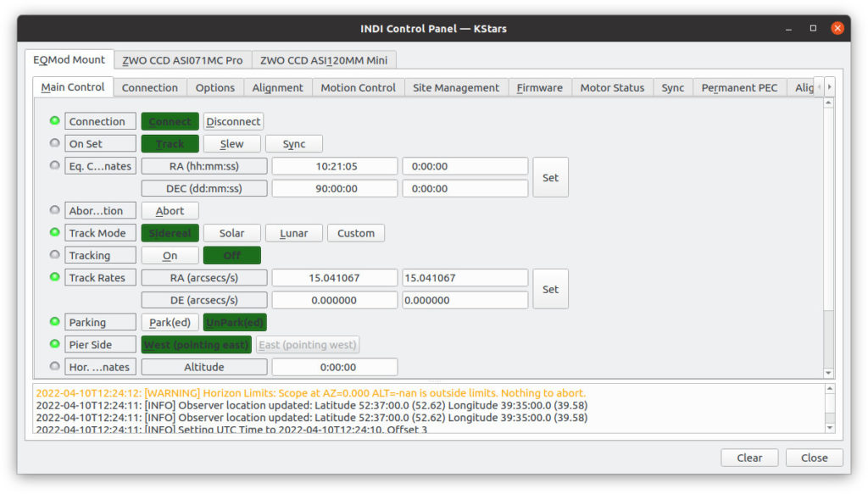This screenshot has height=494, width=868.
Task: Click the main panel scroll down arrow
Action: coord(829,374)
